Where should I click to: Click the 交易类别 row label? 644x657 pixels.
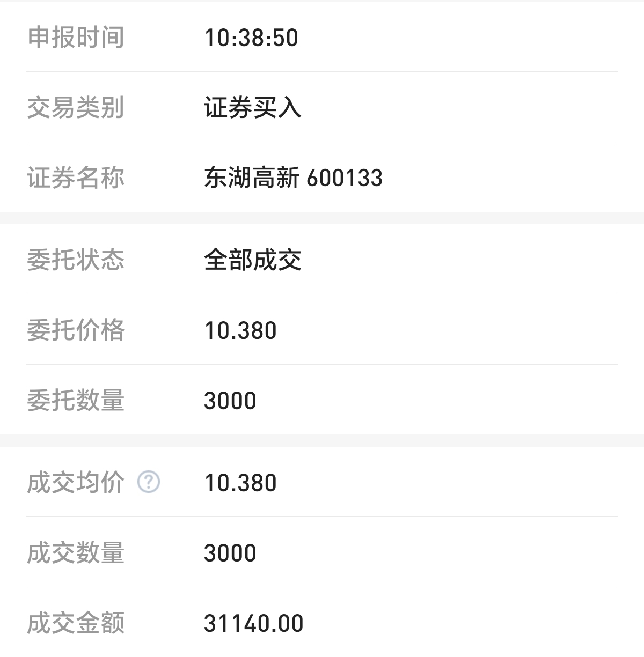[76, 108]
